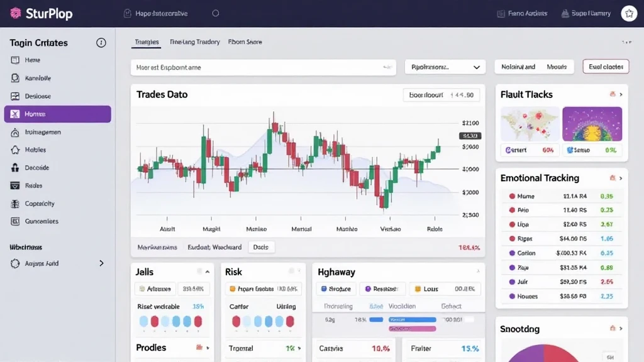Viewport: 644px width, 362px height.
Task: Click the Ripes row in Emotional Tracking
Action: pos(562,238)
